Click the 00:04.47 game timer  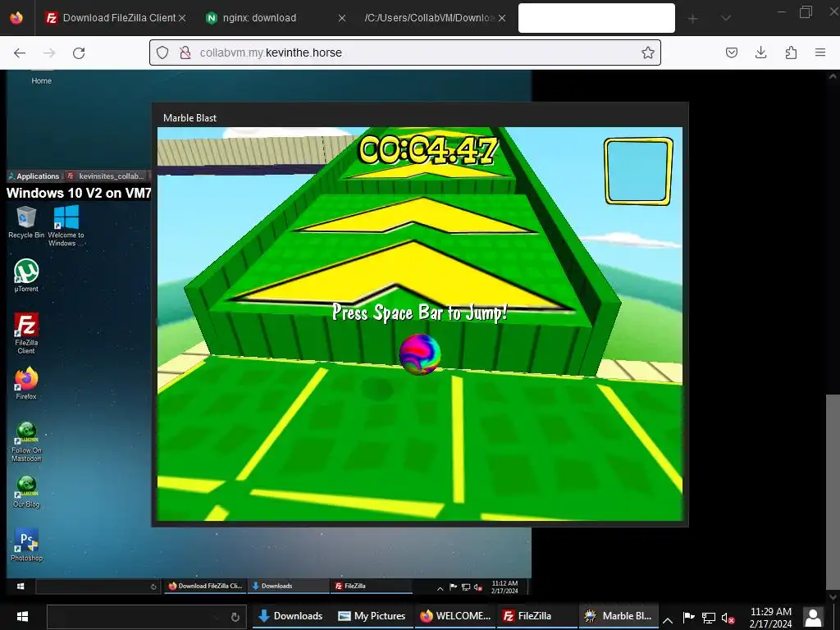tap(428, 150)
